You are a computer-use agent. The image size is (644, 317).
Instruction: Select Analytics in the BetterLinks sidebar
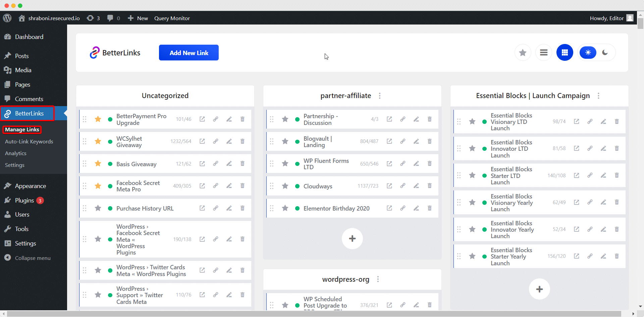(15, 153)
